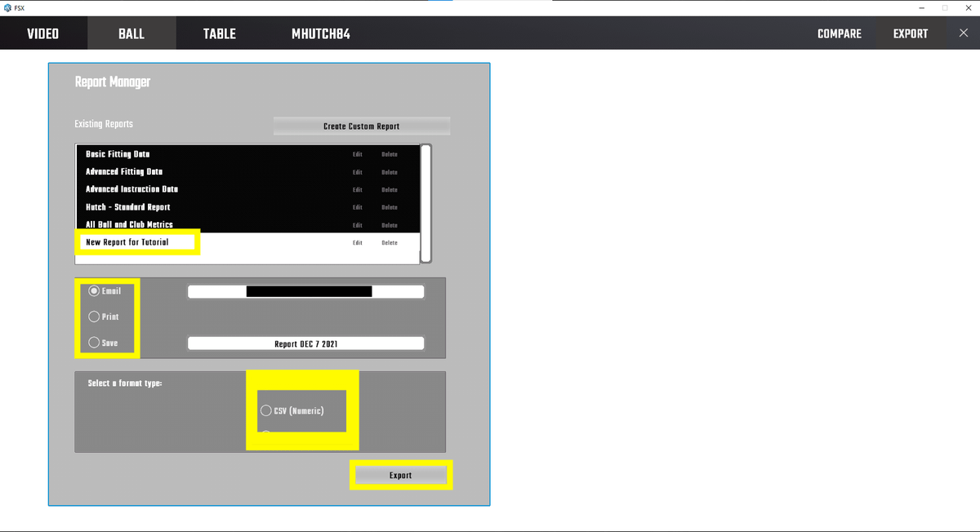Open the BALL tab
The height and width of the screenshot is (532, 980).
(x=131, y=33)
